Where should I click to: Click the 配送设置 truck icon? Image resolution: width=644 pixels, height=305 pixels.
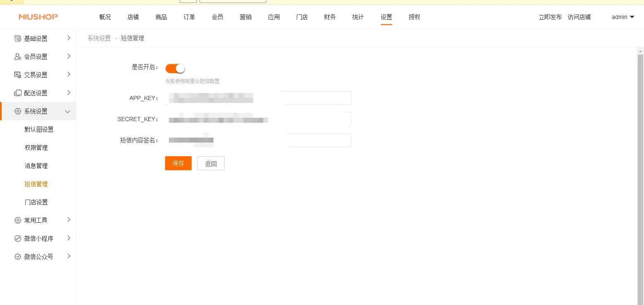point(18,93)
